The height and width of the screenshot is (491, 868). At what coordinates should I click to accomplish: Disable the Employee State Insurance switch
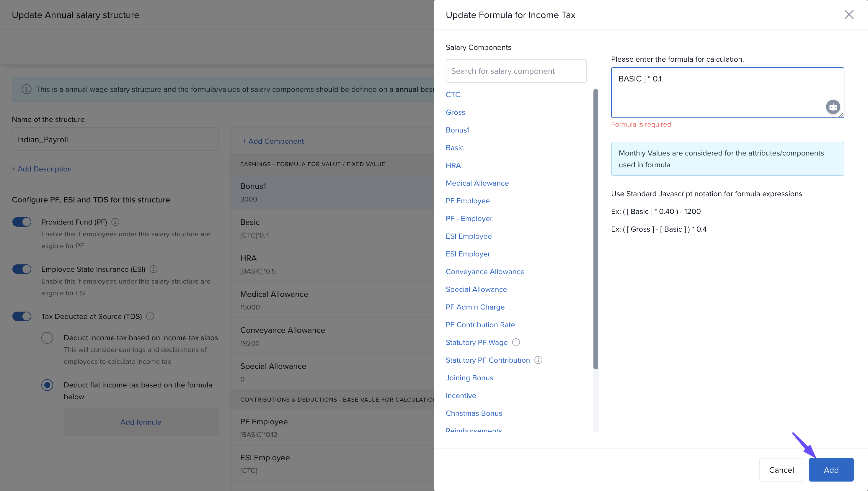click(x=22, y=269)
